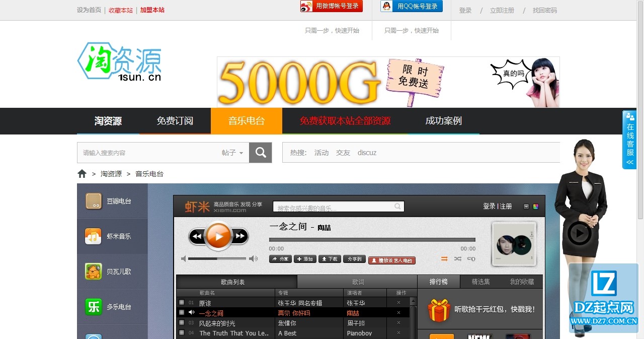Log in with the 用QQ帐号登录 button
Screen dimensions: 644x339
pyautogui.click(x=412, y=6)
